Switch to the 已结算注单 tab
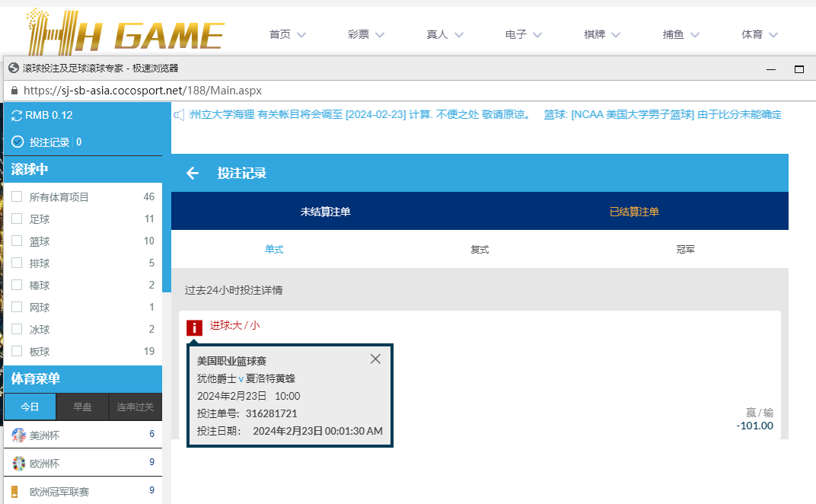 [634, 212]
